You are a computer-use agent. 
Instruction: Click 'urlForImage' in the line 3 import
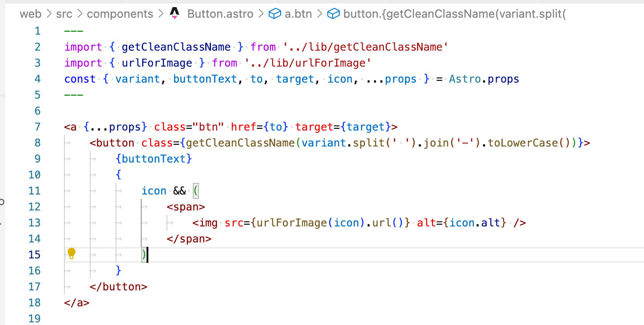(x=157, y=63)
